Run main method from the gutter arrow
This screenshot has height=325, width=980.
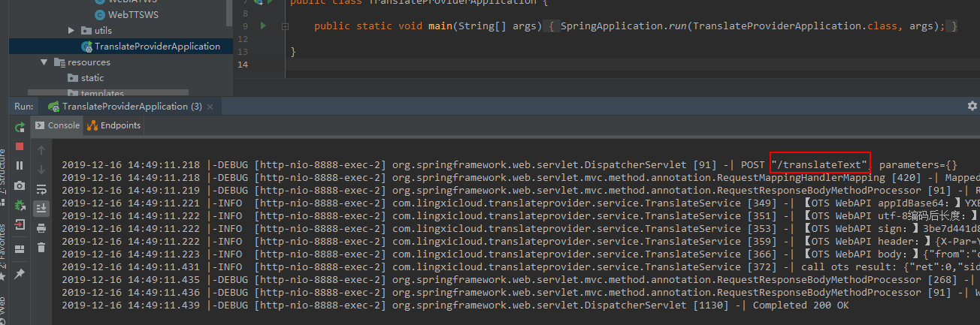(x=263, y=26)
